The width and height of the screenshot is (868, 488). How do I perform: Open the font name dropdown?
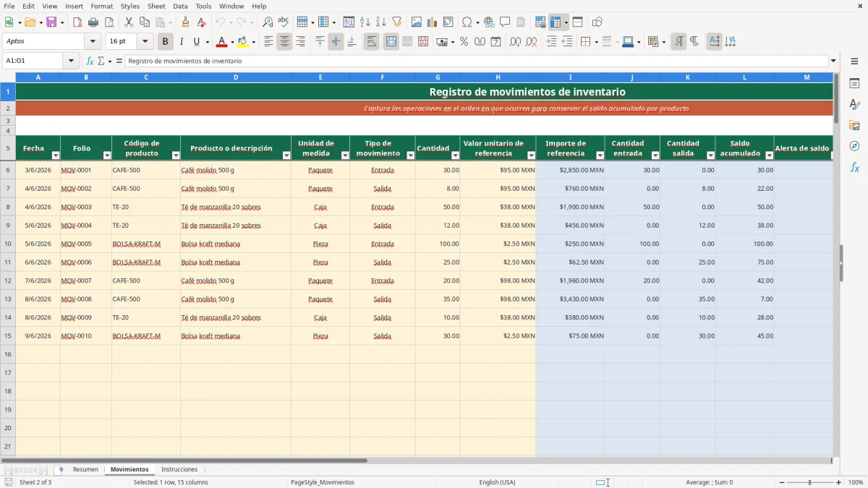coord(93,42)
